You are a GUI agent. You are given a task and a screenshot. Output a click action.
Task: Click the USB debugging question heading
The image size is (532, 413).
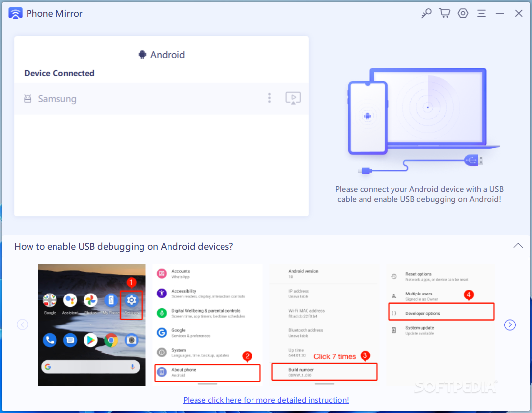coord(123,247)
